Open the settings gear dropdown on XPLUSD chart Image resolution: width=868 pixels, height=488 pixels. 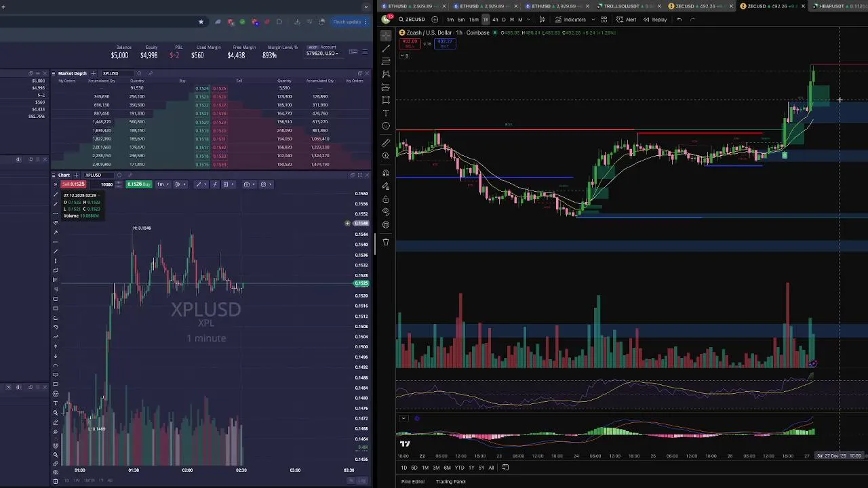(x=266, y=184)
